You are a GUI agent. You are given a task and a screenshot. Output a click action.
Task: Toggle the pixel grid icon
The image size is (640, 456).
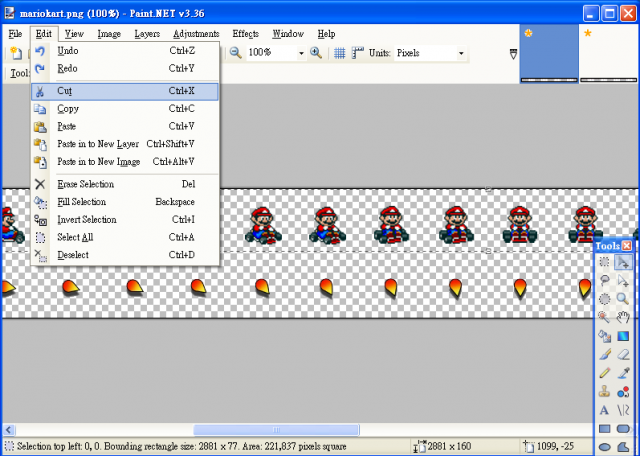click(340, 53)
